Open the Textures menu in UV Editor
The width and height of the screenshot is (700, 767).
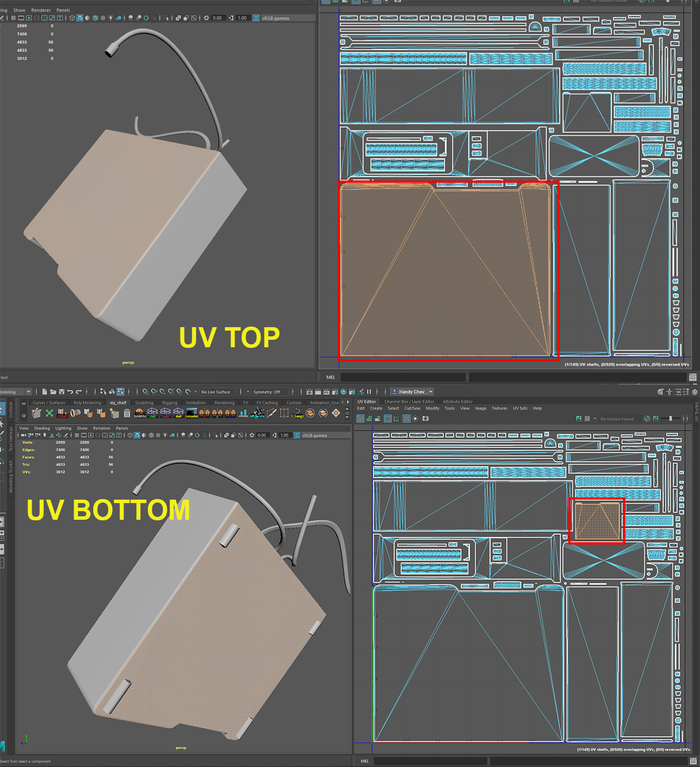coord(499,408)
